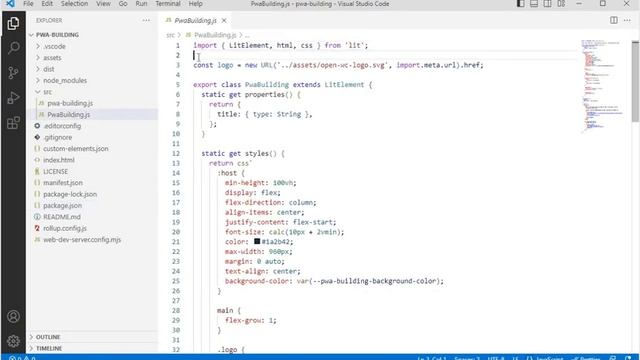Expand the TIMELINE section
Screen dimensions: 640x360
point(49,349)
